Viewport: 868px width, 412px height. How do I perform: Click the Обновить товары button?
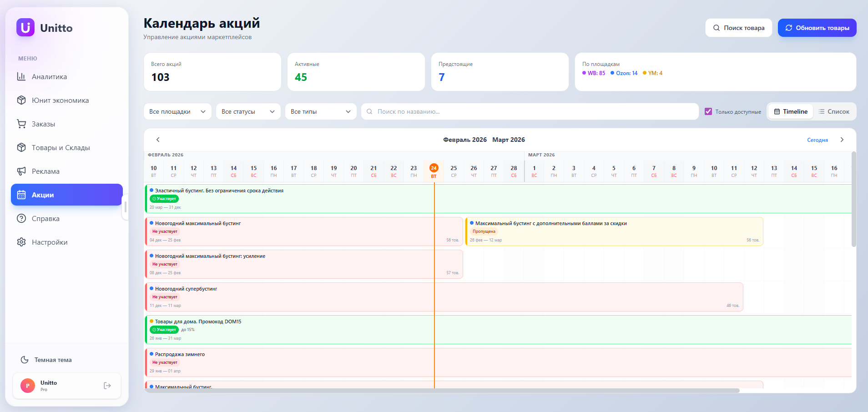click(817, 28)
